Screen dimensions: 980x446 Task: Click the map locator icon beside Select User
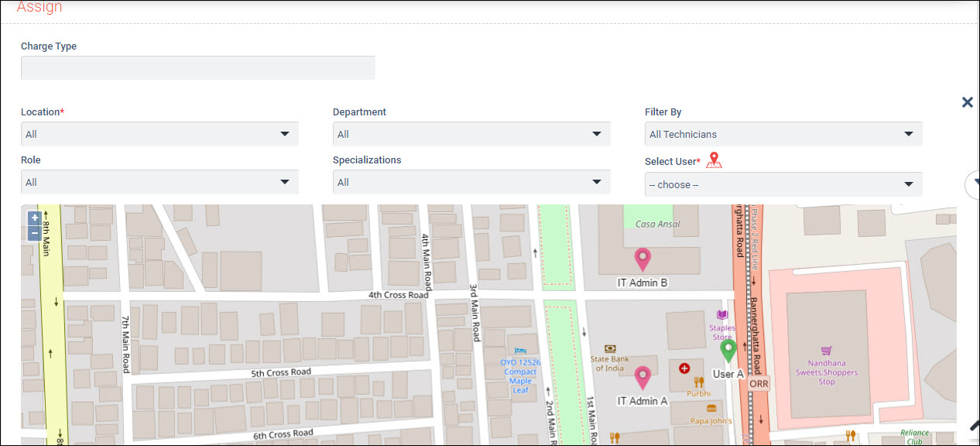pyautogui.click(x=714, y=160)
